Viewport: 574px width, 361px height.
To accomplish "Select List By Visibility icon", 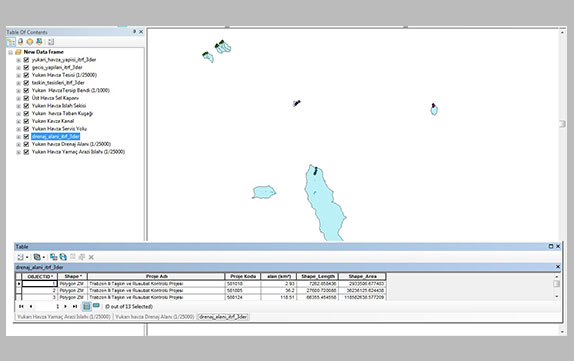I will (30, 42).
